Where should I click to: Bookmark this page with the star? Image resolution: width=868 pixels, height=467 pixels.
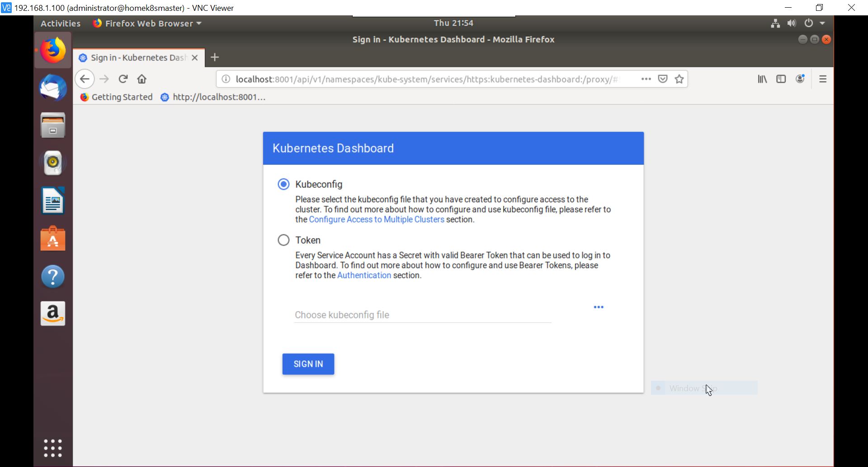coord(679,79)
